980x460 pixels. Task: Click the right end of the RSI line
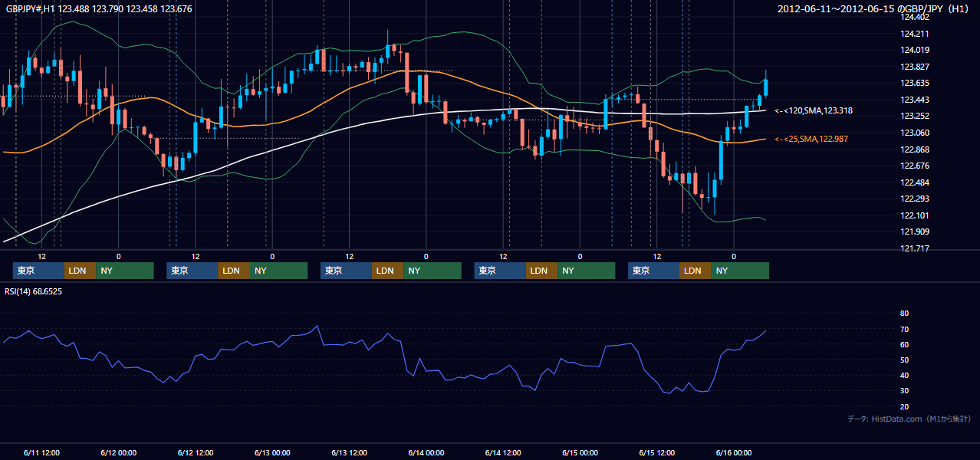765,330
